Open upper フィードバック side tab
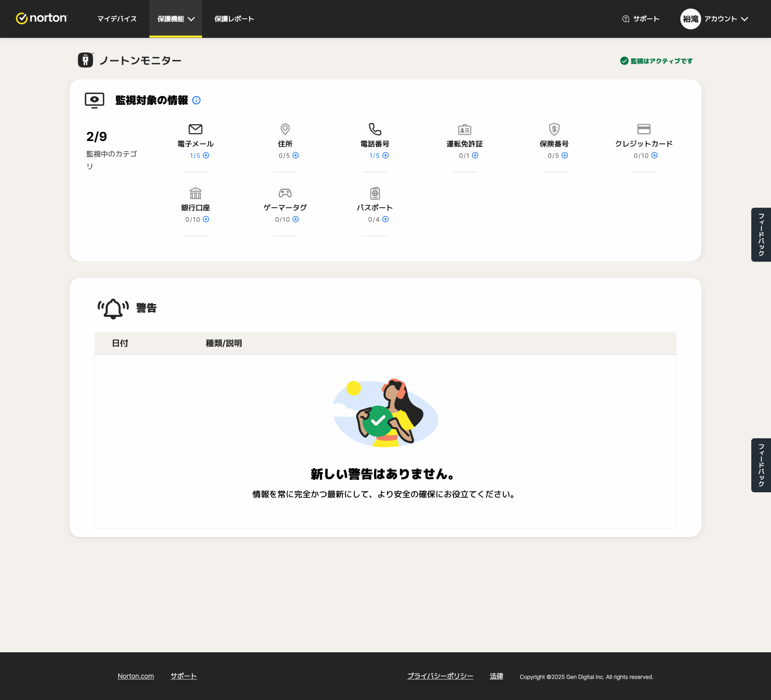This screenshot has height=700, width=771. point(761,234)
